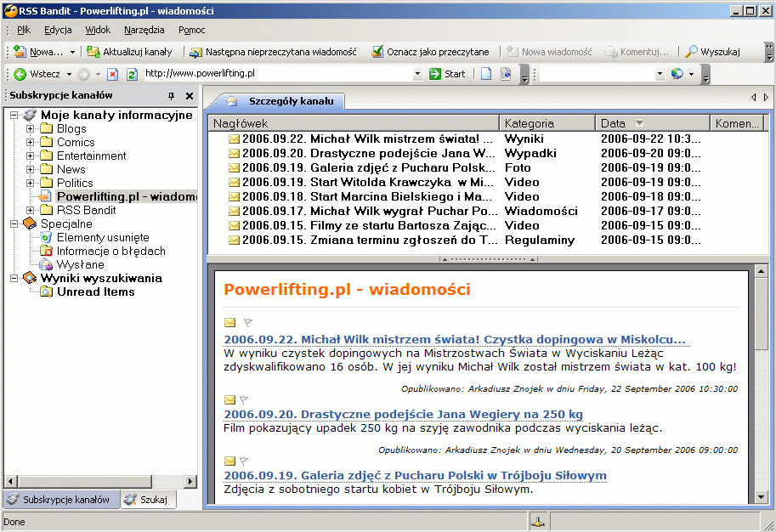The image size is (776, 532).
Task: Click the green Start go button
Action: tap(447, 74)
